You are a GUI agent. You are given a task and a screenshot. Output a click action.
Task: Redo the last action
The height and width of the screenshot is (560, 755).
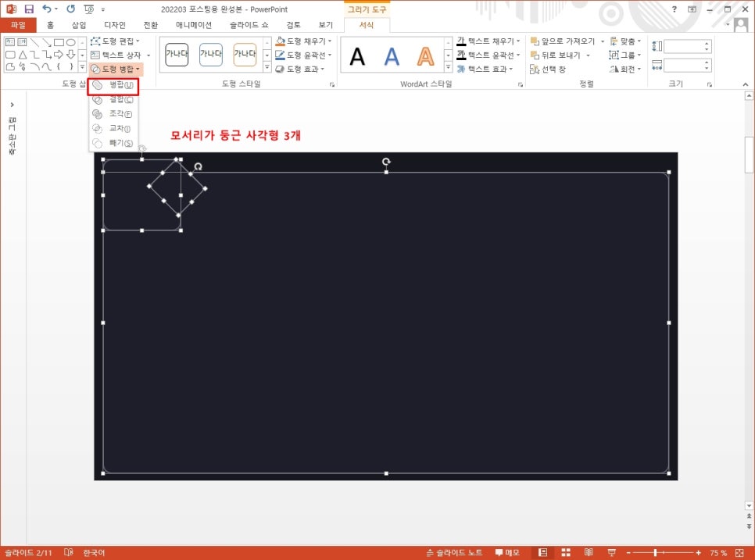(x=71, y=9)
